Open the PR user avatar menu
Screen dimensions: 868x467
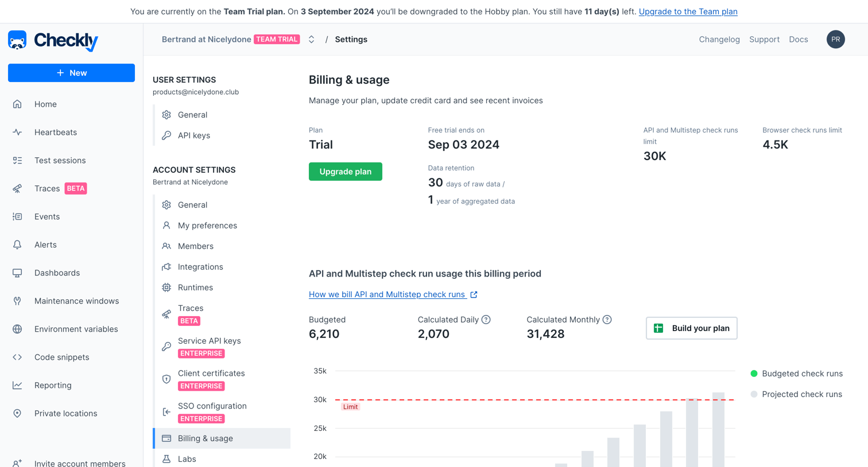pos(835,40)
